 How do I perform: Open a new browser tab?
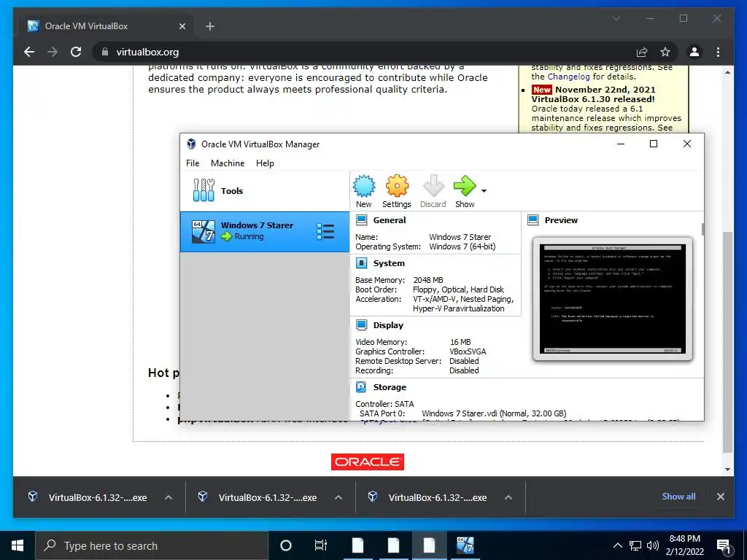click(x=209, y=26)
